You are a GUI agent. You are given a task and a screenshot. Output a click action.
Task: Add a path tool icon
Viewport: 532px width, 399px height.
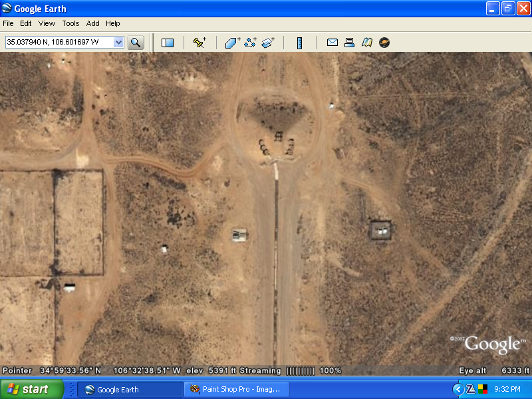coord(251,43)
